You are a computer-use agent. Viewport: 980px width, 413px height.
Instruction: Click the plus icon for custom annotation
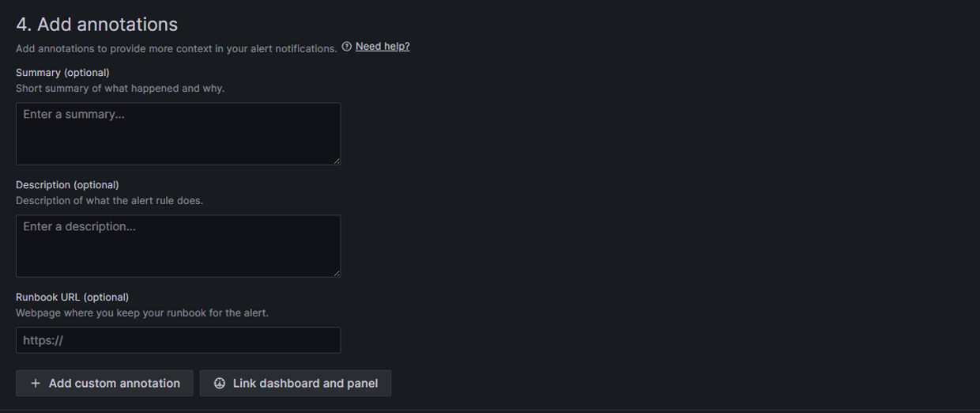[x=36, y=384]
